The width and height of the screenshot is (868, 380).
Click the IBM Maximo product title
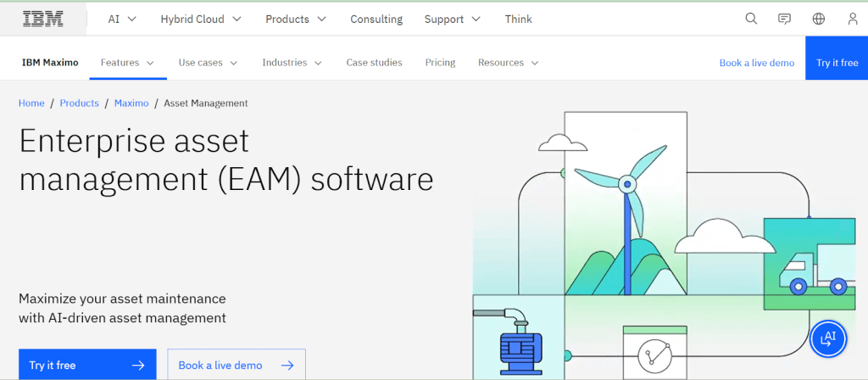coord(50,63)
